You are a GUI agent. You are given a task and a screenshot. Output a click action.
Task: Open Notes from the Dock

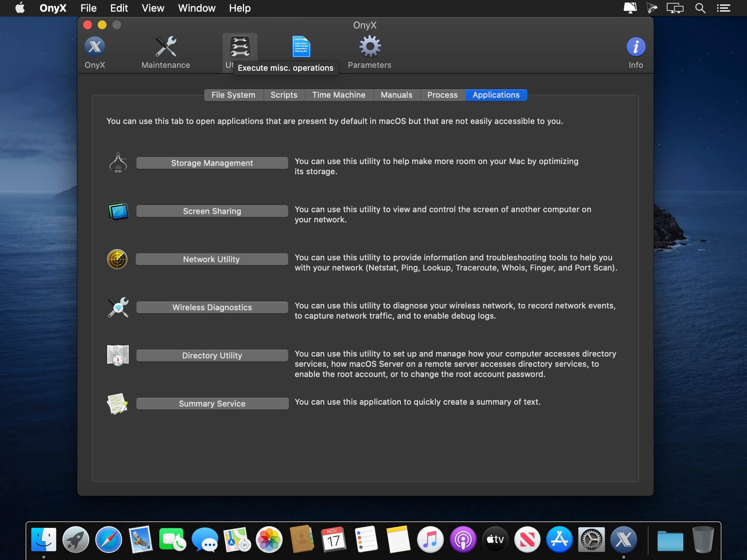click(x=398, y=540)
